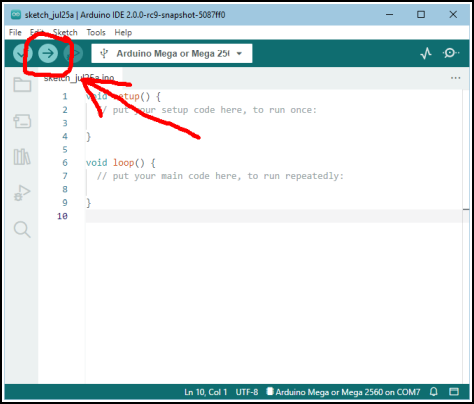Open the Tools menu

96,33
